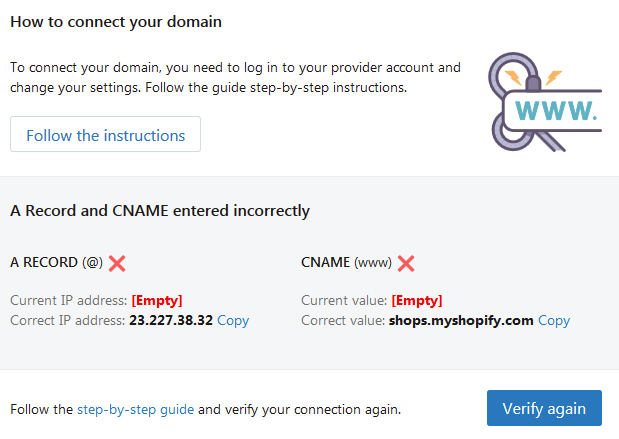Copy the shops.myshopify.com CNAME value
619x439 pixels.
pos(554,320)
